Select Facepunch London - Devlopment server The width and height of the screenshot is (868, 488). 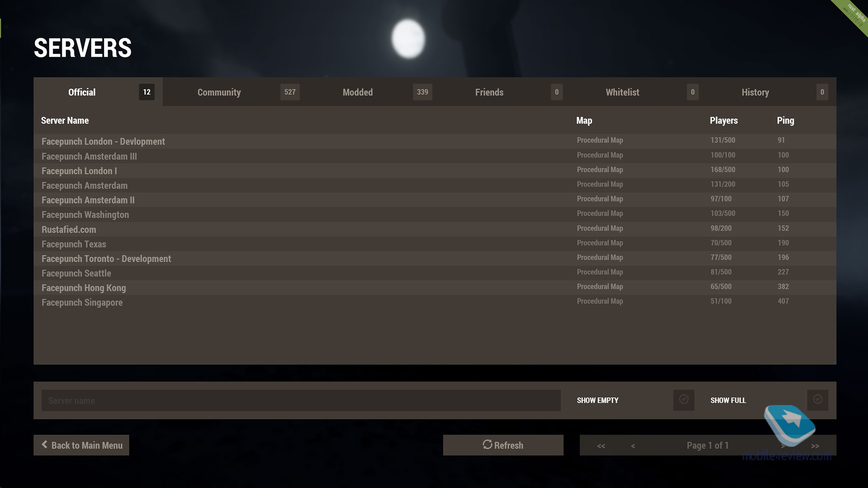pyautogui.click(x=103, y=141)
